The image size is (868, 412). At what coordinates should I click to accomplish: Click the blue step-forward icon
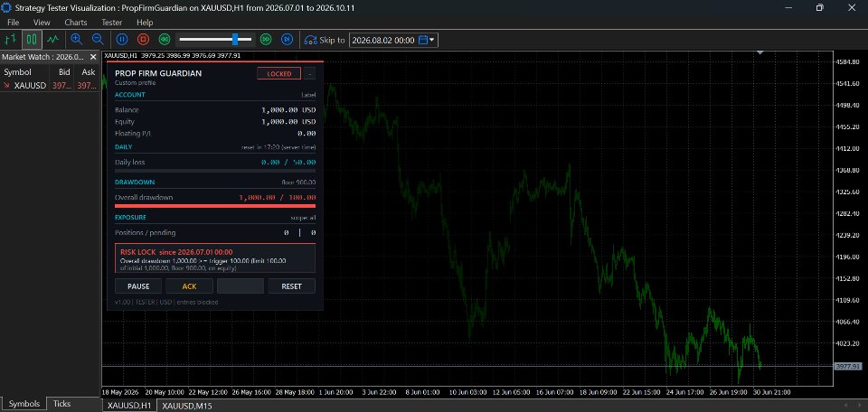point(287,40)
